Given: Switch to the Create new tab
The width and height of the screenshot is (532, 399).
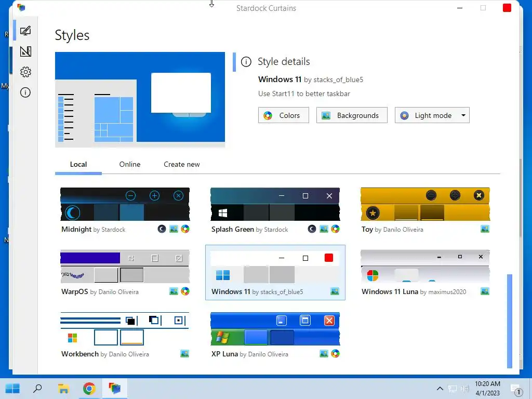Looking at the screenshot, I should pos(182,165).
